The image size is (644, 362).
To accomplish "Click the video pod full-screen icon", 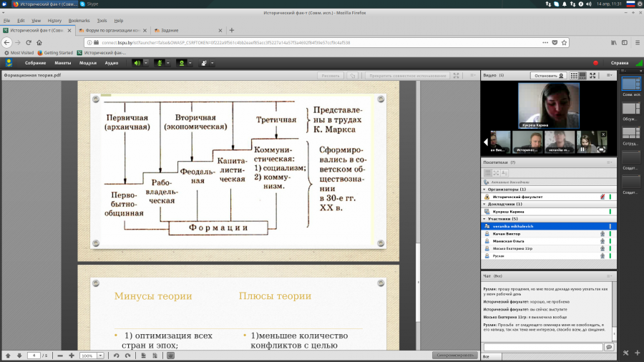I will click(592, 76).
